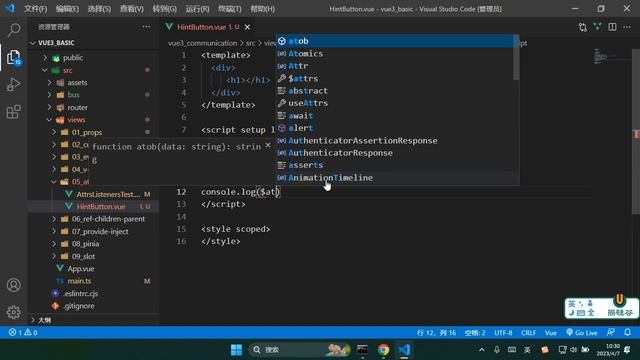640x360 pixels.
Task: Click the suggestion list scrollbar
Action: [x=516, y=58]
